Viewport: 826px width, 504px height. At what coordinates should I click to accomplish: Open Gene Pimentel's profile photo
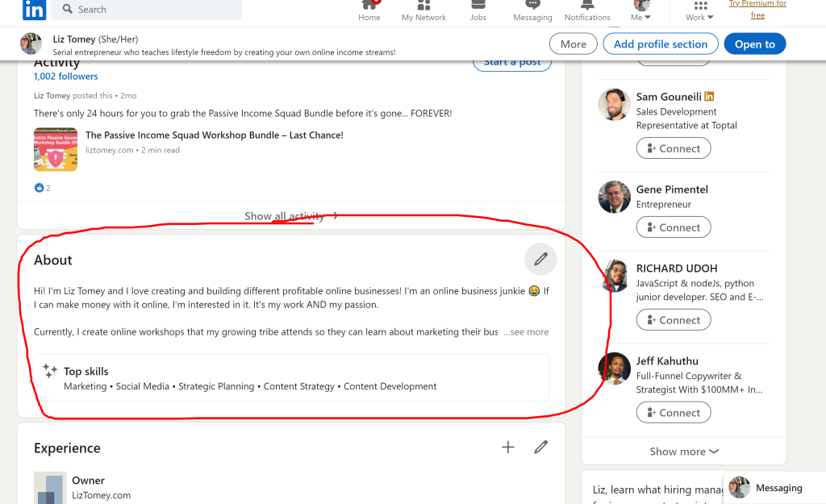pyautogui.click(x=614, y=197)
